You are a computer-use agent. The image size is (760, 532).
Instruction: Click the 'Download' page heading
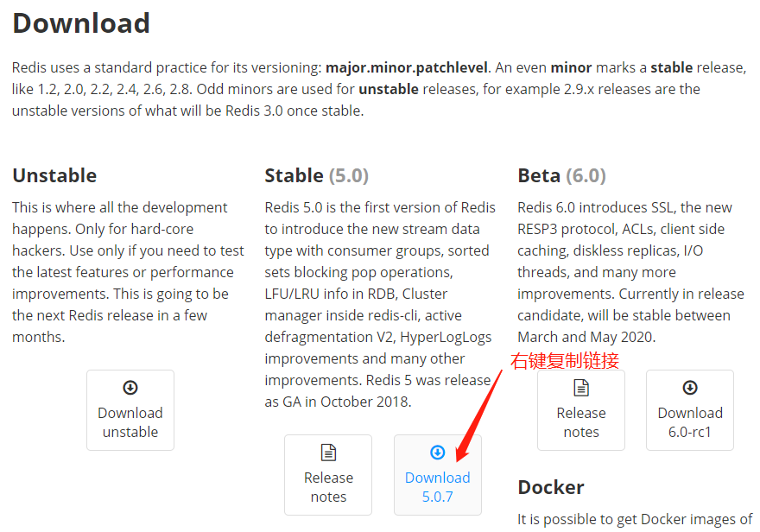[x=81, y=23]
